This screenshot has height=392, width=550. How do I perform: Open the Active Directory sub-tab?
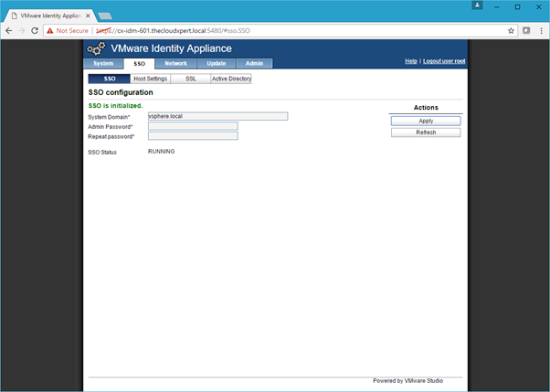(x=230, y=79)
